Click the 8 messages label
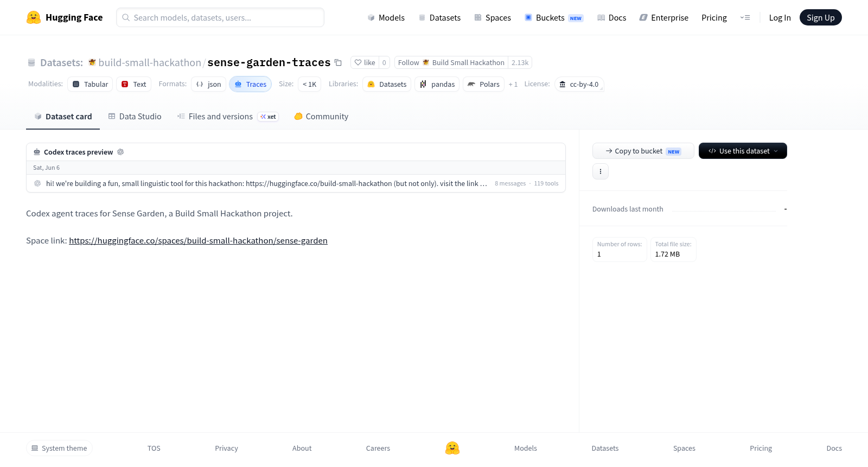 point(510,183)
